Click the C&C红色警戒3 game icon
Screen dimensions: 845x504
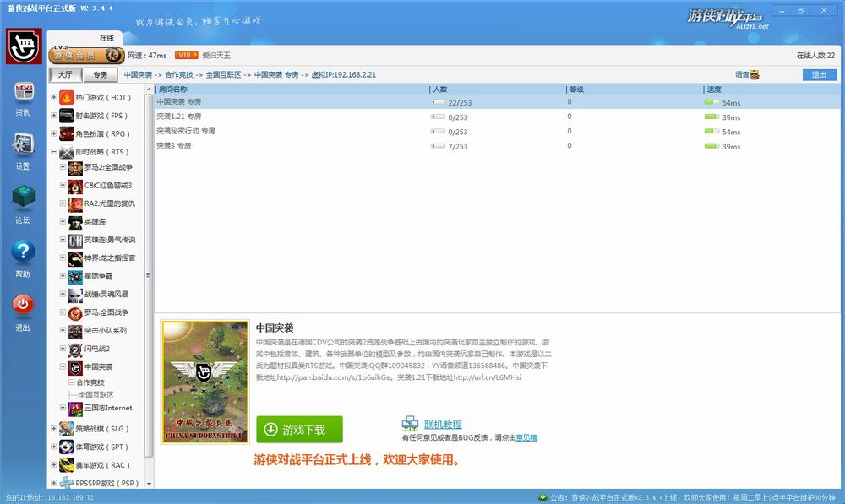(x=75, y=186)
